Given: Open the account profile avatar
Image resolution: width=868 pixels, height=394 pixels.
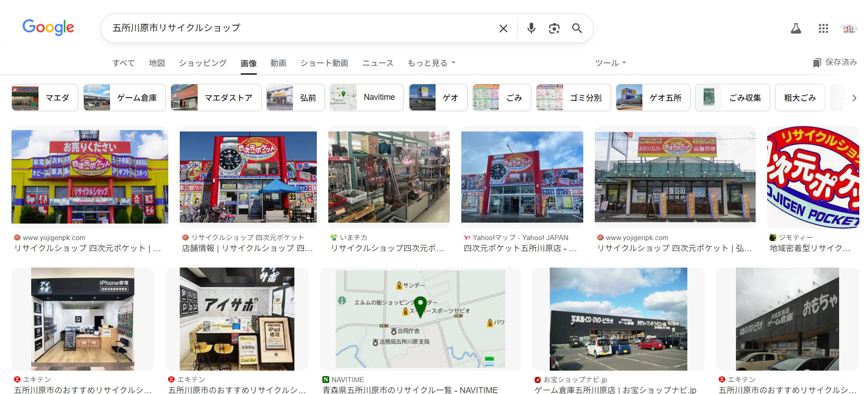Looking at the screenshot, I should point(848,28).
